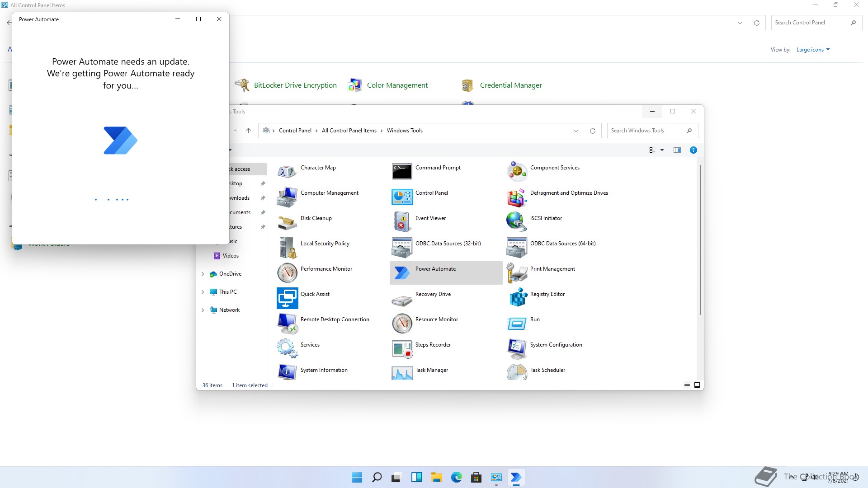Viewport: 868px width, 488px height.
Task: Click the Search Windows Tools field
Action: click(x=652, y=131)
